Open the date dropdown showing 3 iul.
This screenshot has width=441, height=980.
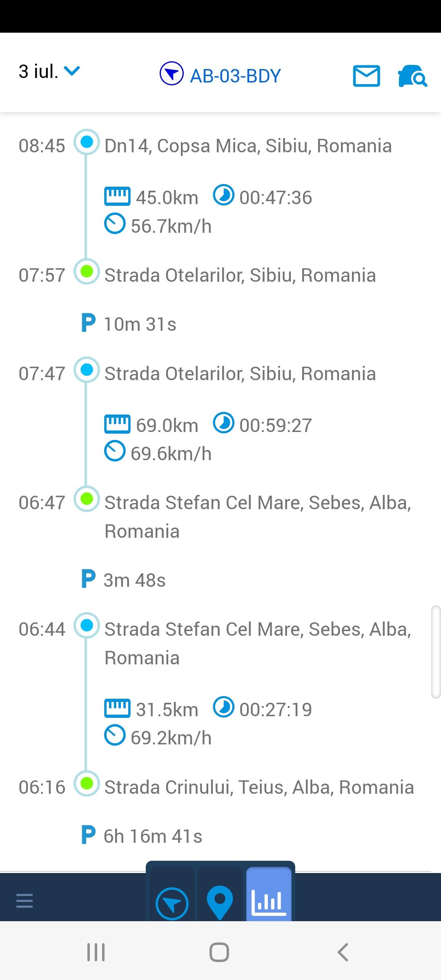point(49,71)
